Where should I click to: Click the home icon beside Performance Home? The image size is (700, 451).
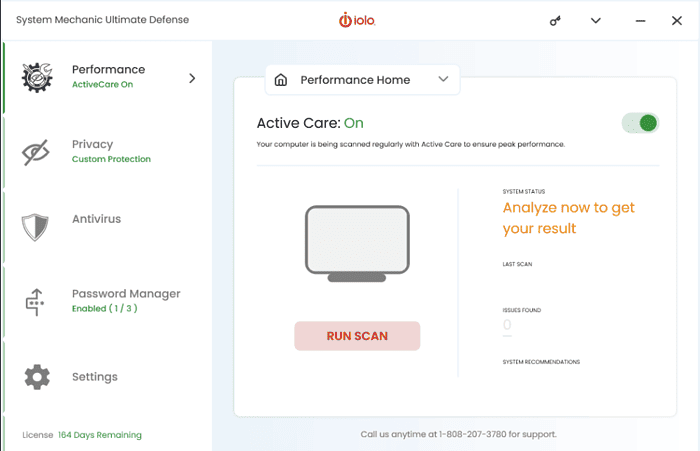[281, 80]
